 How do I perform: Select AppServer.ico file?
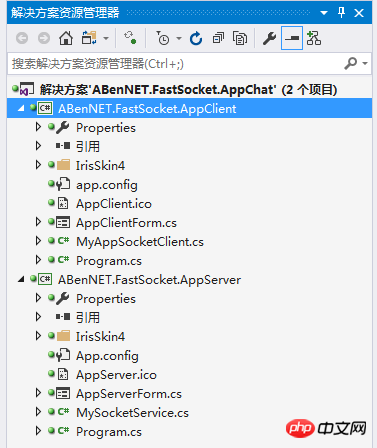116,375
